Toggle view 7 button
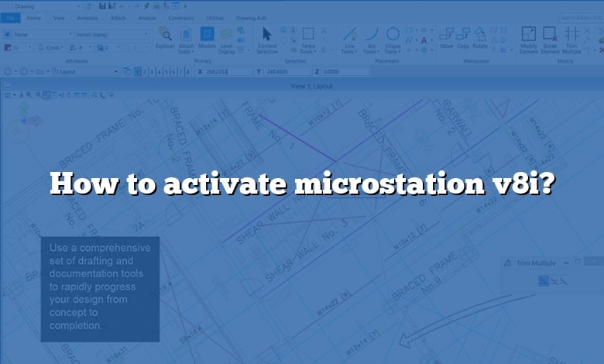The image size is (604, 364). (180, 72)
